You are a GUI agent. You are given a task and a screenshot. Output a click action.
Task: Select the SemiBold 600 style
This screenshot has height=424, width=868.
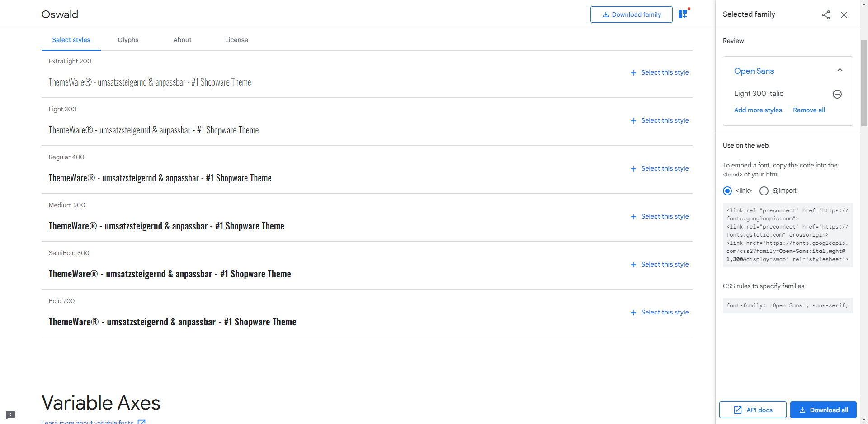[660, 264]
